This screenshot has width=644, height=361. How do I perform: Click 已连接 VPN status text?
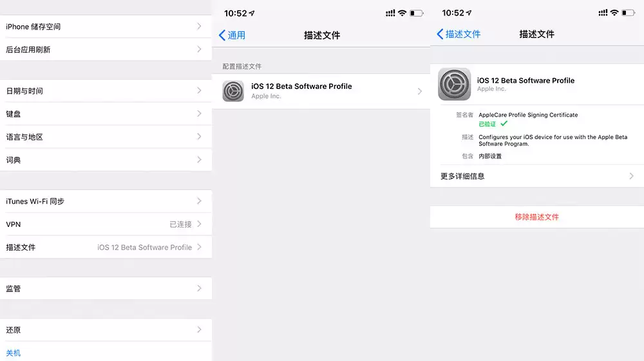181,224
